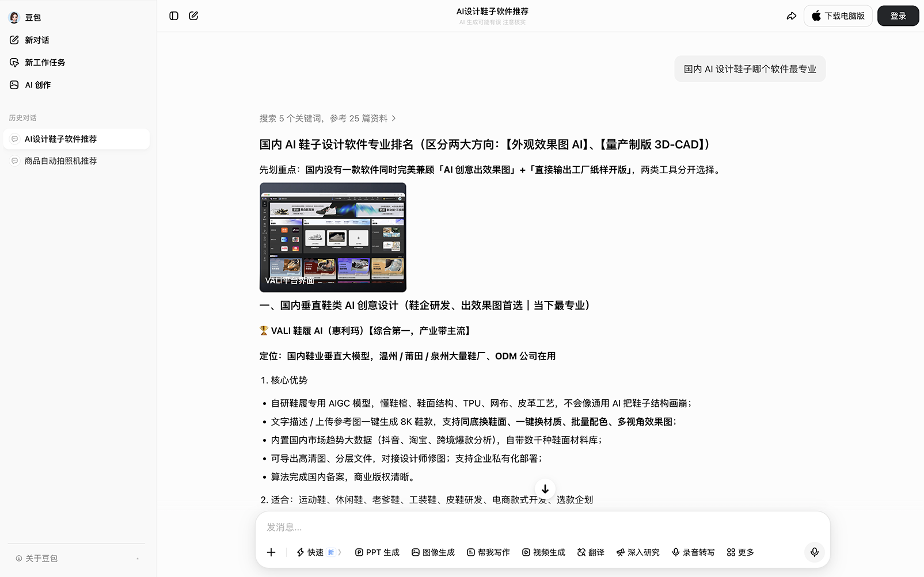Click the microphone voice input icon
The width and height of the screenshot is (924, 577).
(x=815, y=552)
